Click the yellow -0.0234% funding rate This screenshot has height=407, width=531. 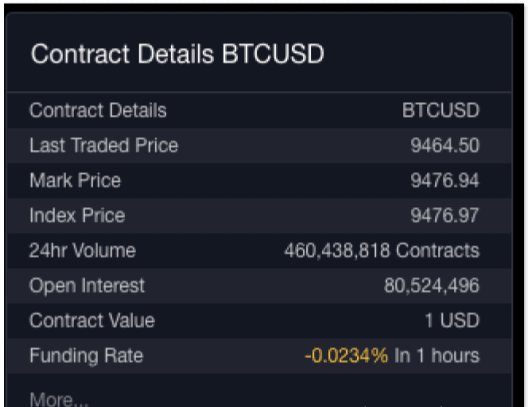(x=346, y=356)
